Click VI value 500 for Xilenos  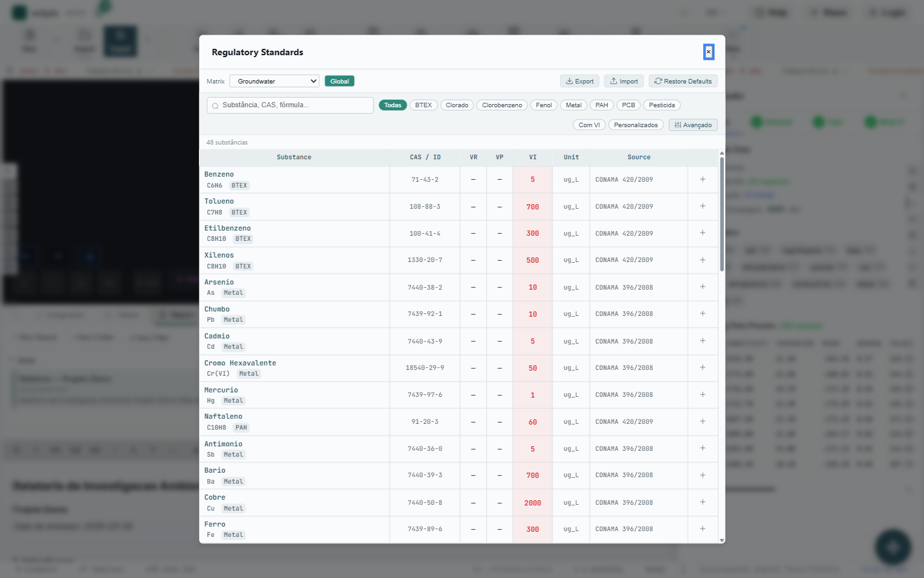533,261
